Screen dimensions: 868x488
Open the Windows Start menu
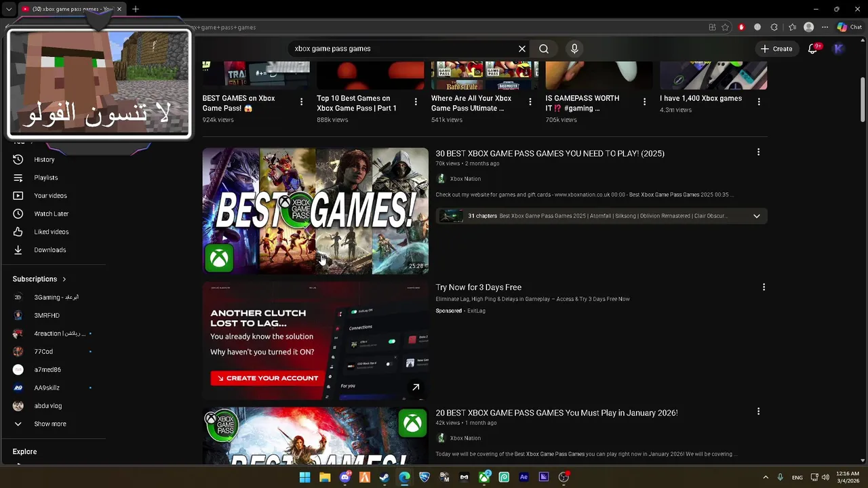pyautogui.click(x=304, y=477)
